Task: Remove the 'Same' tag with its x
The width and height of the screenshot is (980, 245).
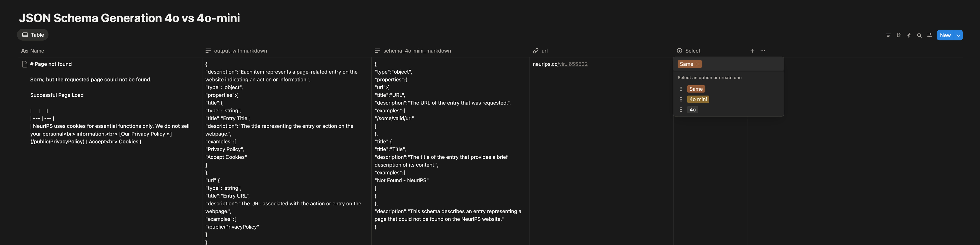Action: point(697,64)
